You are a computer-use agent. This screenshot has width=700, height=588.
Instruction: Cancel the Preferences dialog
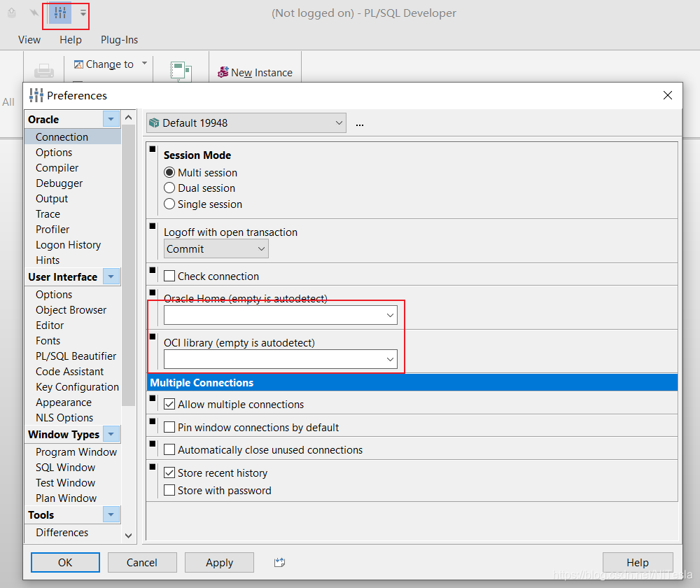click(142, 563)
